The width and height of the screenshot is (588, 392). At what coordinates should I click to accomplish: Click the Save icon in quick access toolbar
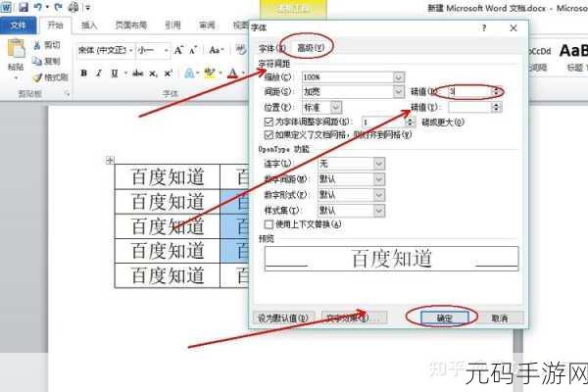(24, 7)
